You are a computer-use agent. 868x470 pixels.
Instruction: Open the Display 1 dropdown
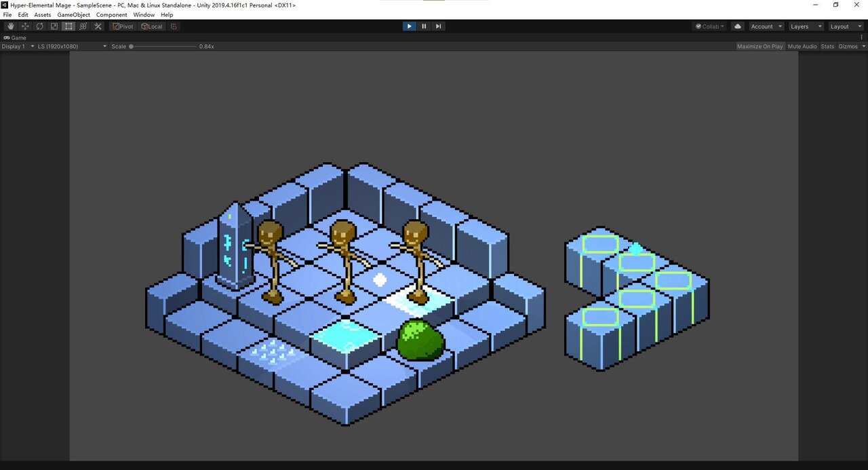(x=18, y=46)
